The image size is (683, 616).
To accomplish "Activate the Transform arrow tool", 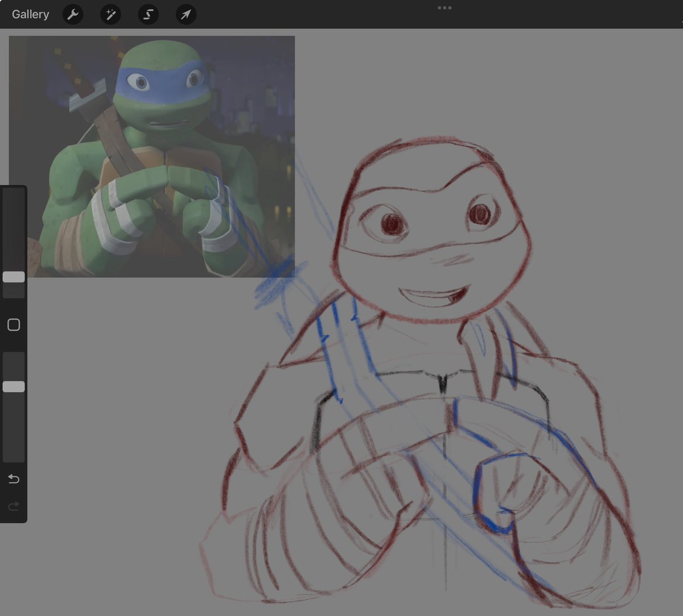I will pyautogui.click(x=186, y=14).
